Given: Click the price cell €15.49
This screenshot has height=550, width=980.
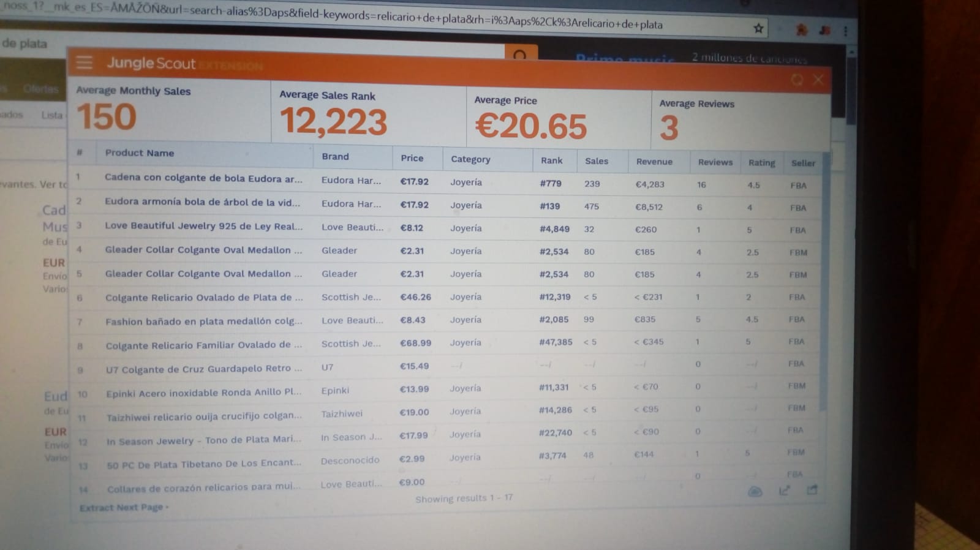Looking at the screenshot, I should (415, 366).
